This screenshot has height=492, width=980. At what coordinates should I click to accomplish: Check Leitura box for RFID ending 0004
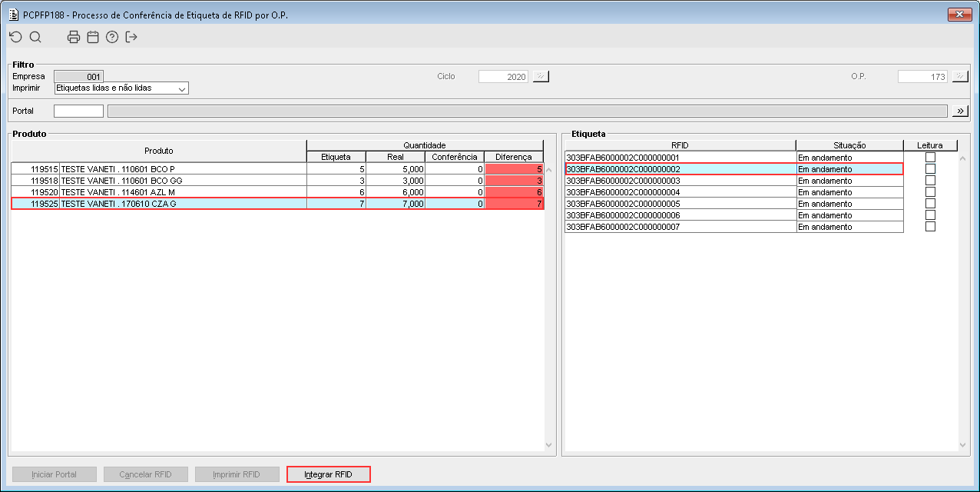pos(930,192)
